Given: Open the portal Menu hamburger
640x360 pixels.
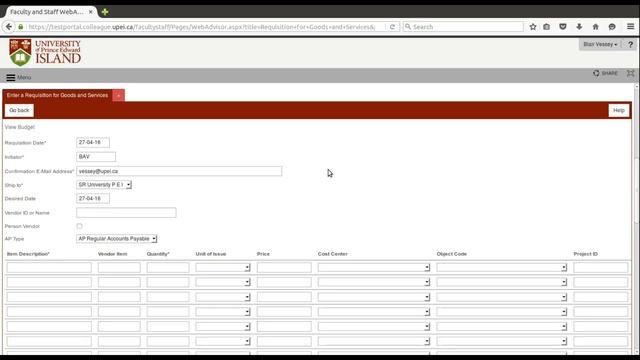Looking at the screenshot, I should tap(18, 77).
